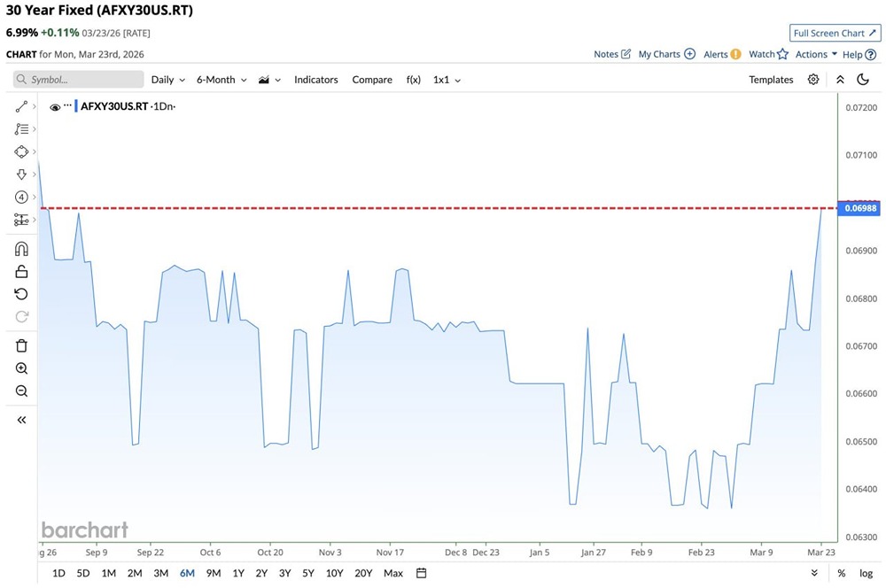886x588 pixels.
Task: Open the Daily frequency dropdown
Action: pos(167,80)
